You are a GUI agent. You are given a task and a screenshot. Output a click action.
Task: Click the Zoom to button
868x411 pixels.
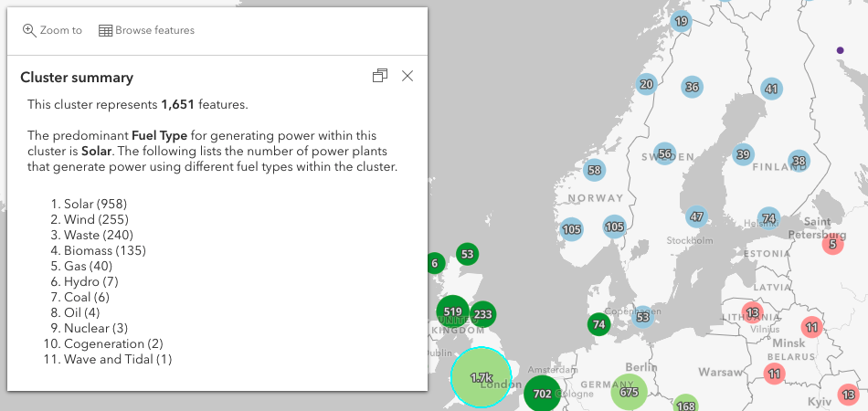coord(52,30)
